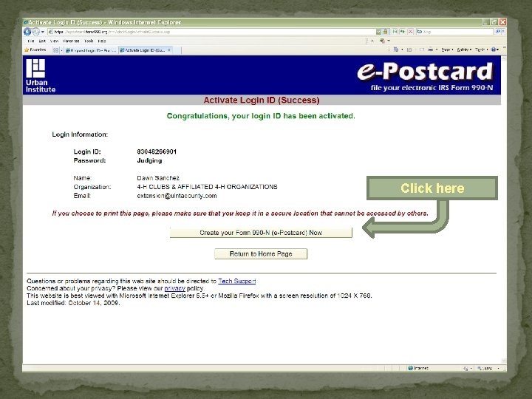Minimize the Internet Explorer window

point(486,22)
